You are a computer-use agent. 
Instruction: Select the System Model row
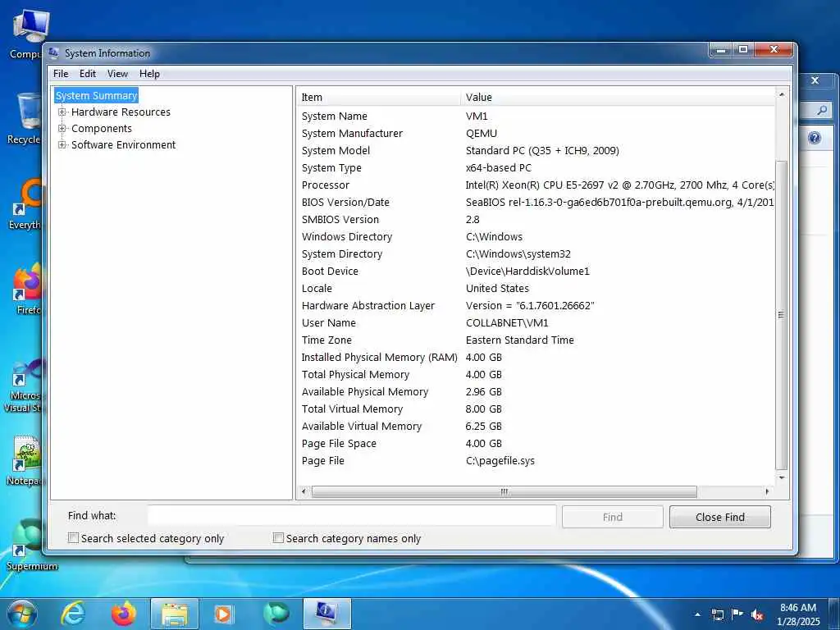click(x=536, y=151)
